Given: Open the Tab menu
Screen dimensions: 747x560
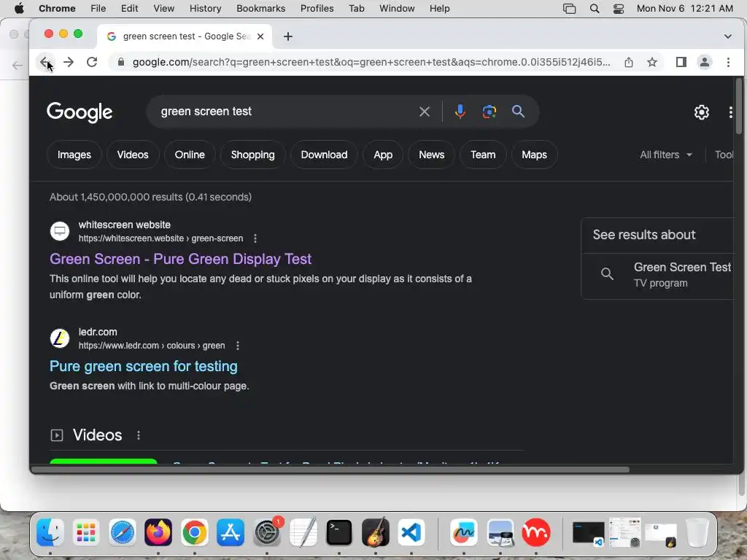Looking at the screenshot, I should pyautogui.click(x=356, y=9).
